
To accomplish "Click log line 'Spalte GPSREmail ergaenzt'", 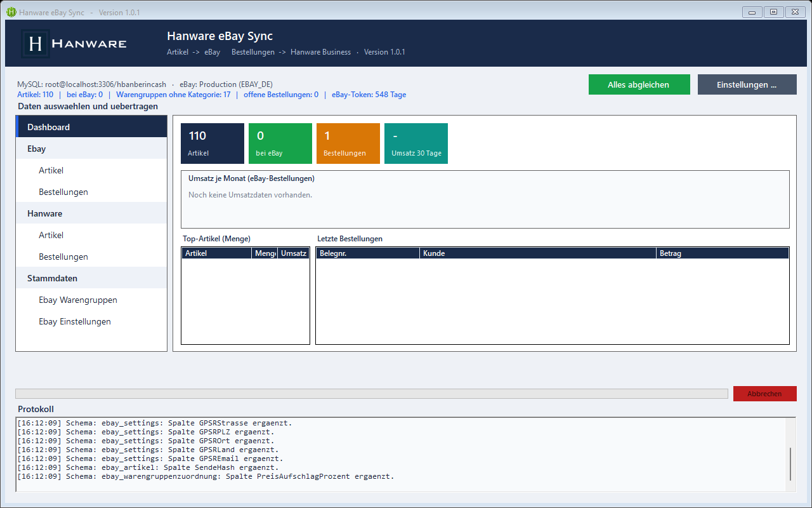I will 150,458.
